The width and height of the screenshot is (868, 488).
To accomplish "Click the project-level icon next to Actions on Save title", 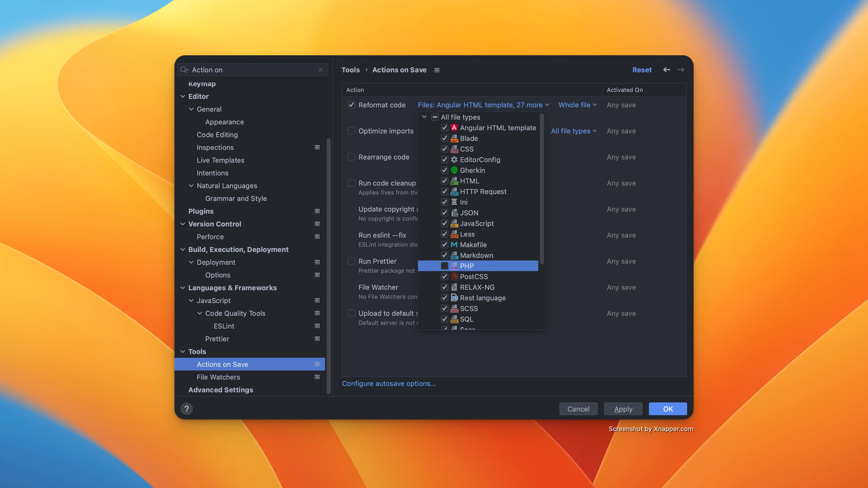I will point(437,70).
